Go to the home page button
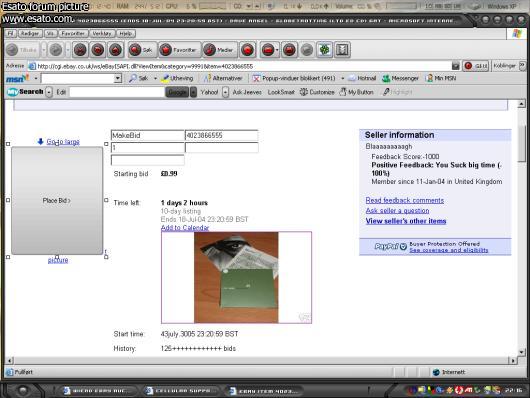Screen dimensions: 530x398 (116, 50)
